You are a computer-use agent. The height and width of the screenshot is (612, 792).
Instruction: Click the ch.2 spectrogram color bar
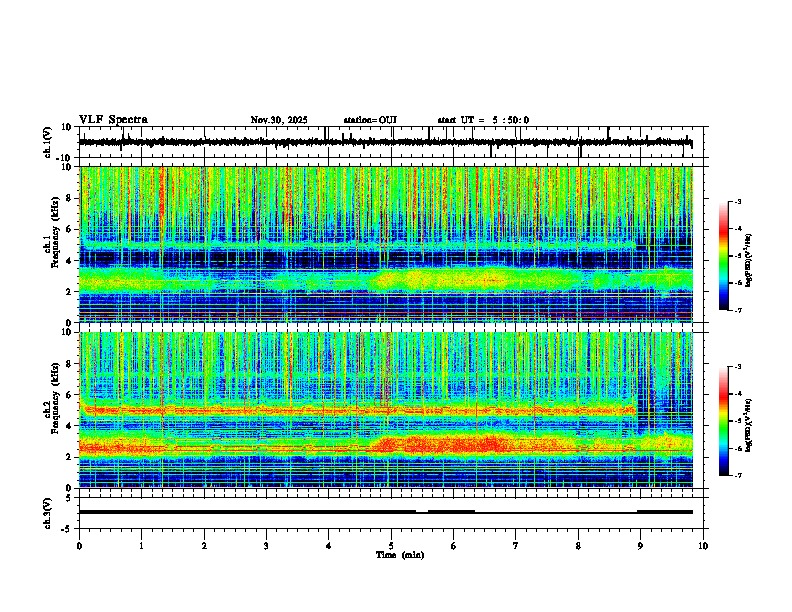click(724, 421)
